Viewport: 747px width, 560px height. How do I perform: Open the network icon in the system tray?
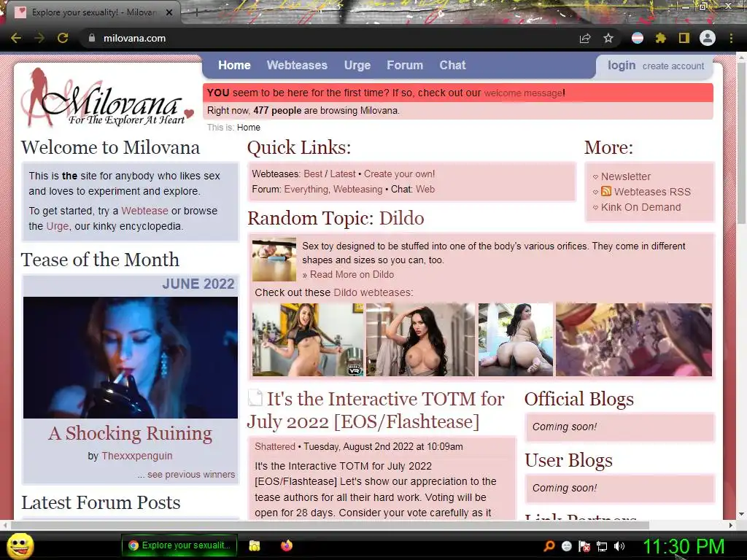[x=602, y=546]
